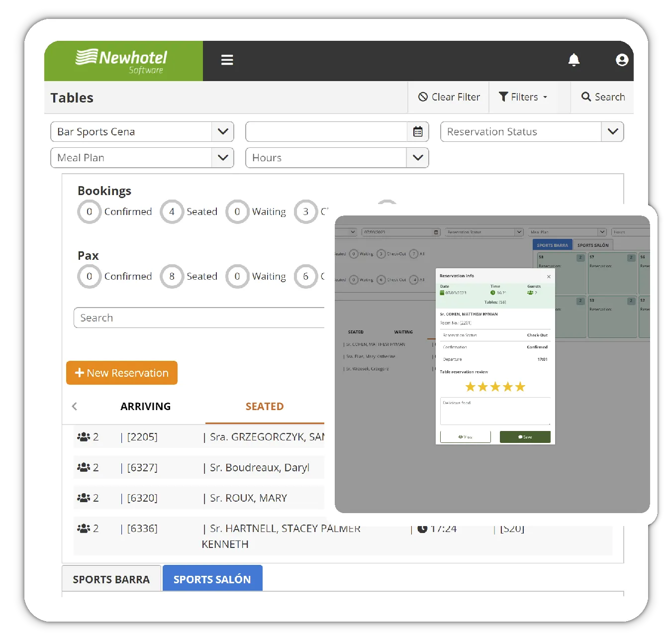Click the guests icon on the [6336] row

point(84,528)
